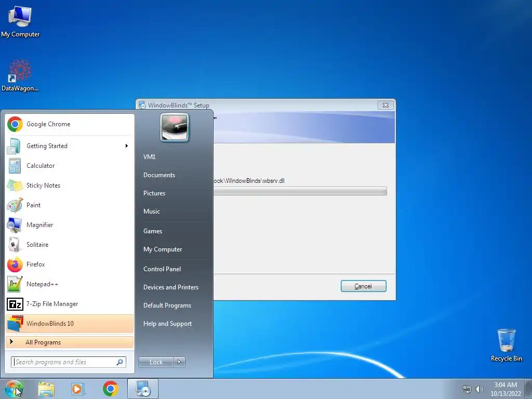Viewport: 532px width, 399px height.
Task: Cancel the WindowBlinds Setup installation
Action: (x=363, y=286)
